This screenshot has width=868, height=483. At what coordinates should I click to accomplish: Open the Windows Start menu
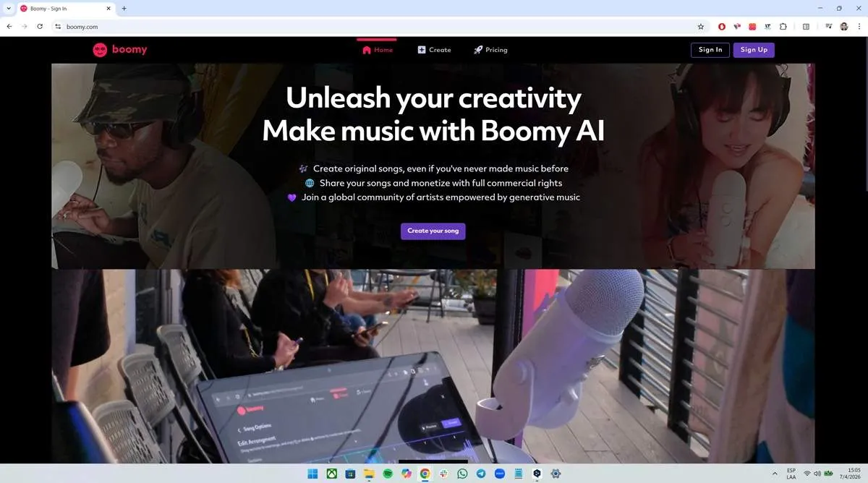pos(312,474)
